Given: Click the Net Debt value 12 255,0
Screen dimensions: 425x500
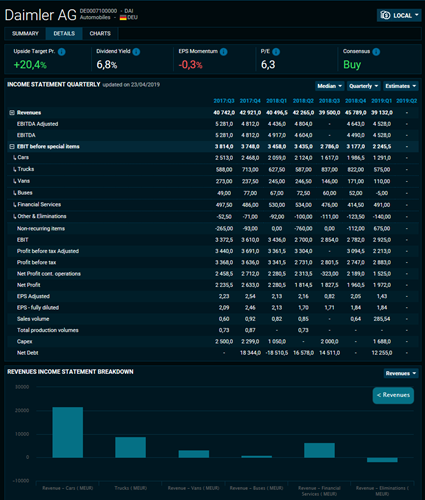Looking at the screenshot, I should pyautogui.click(x=382, y=353).
